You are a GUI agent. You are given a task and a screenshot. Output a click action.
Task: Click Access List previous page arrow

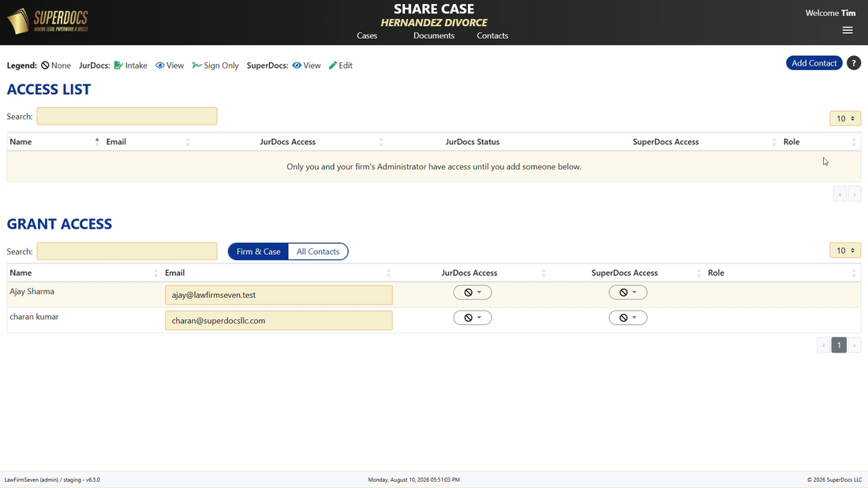click(x=840, y=194)
